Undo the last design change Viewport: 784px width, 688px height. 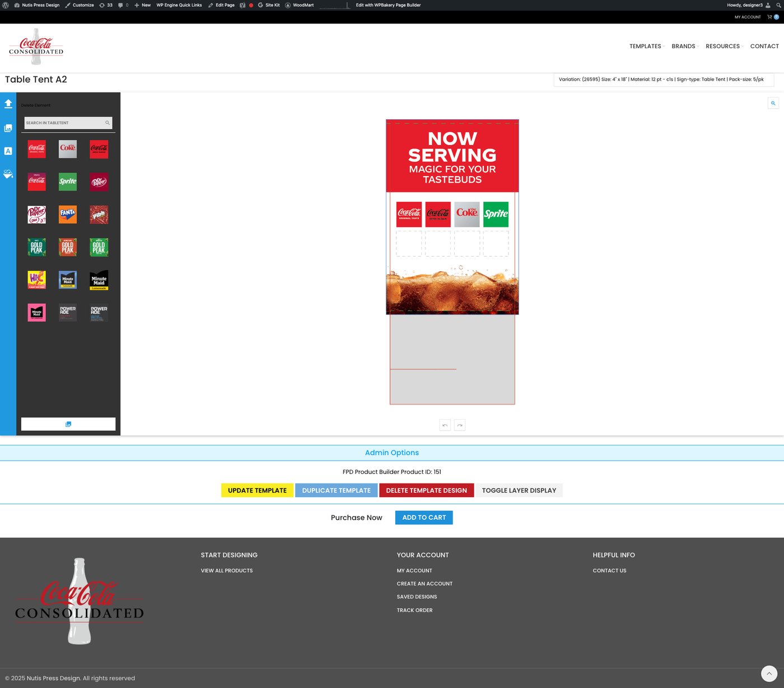445,425
